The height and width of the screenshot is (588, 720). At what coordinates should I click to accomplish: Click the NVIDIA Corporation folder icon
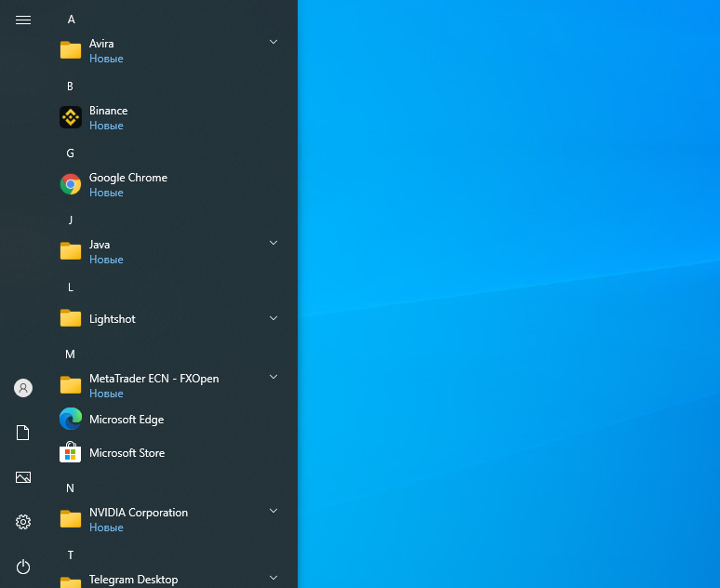coord(71,519)
